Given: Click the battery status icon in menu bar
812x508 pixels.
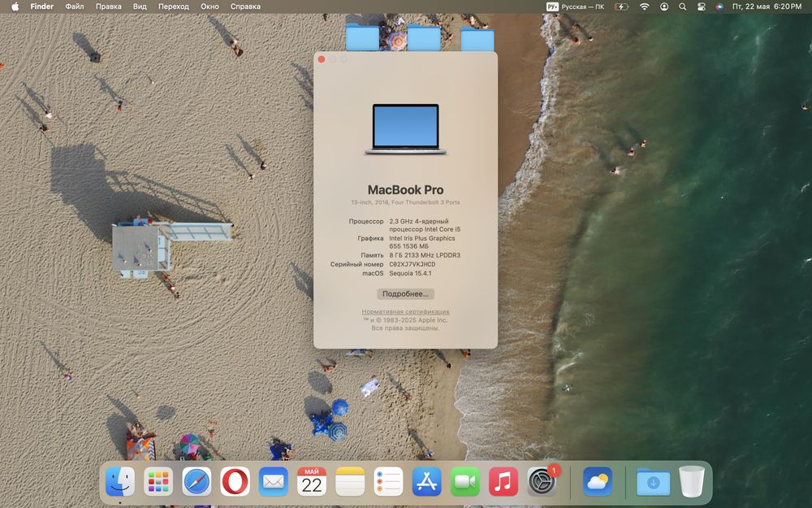Looking at the screenshot, I should [x=621, y=7].
